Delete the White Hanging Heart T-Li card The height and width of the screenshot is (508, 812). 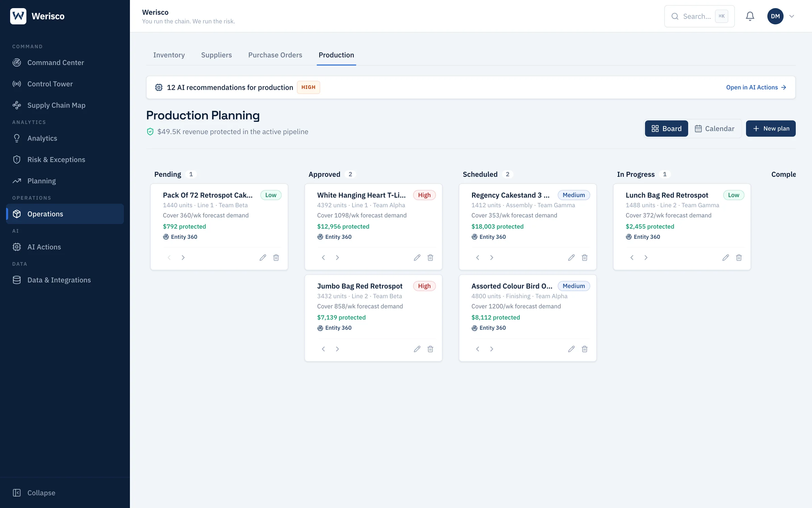point(430,258)
